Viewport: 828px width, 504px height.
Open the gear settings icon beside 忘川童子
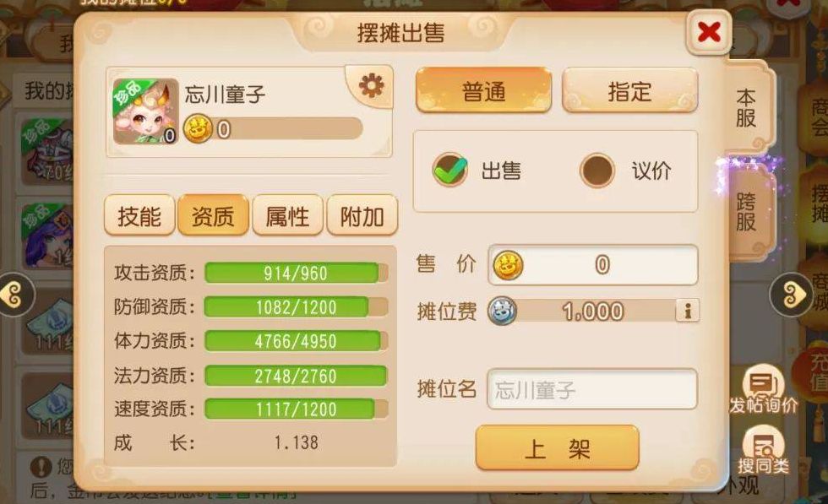[x=371, y=85]
